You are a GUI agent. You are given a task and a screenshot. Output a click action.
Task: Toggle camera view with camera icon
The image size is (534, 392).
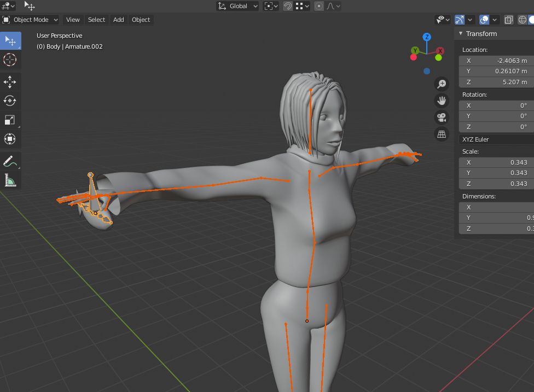[x=442, y=117]
